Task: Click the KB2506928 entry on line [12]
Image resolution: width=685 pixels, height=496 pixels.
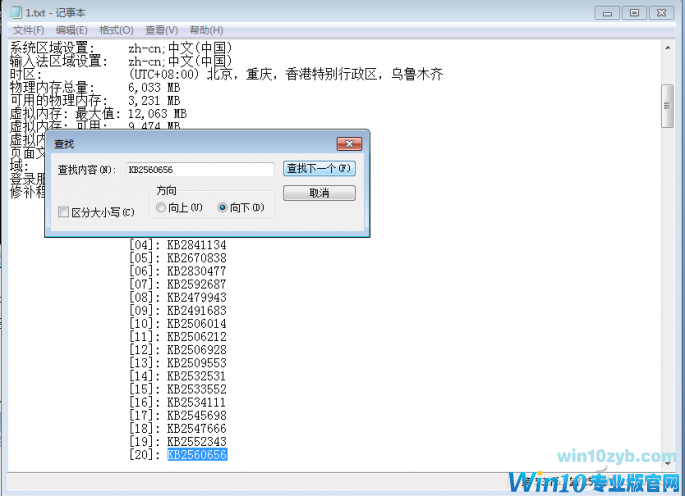Action: [197, 350]
